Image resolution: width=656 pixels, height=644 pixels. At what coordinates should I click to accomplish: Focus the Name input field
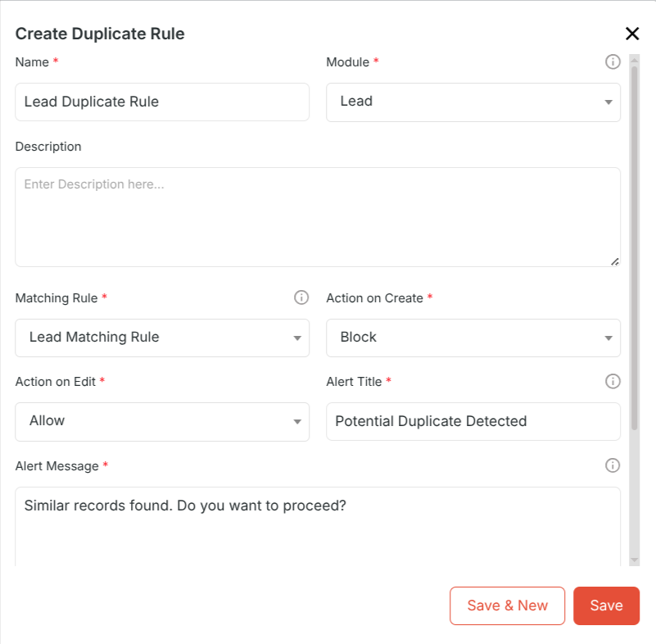point(162,102)
